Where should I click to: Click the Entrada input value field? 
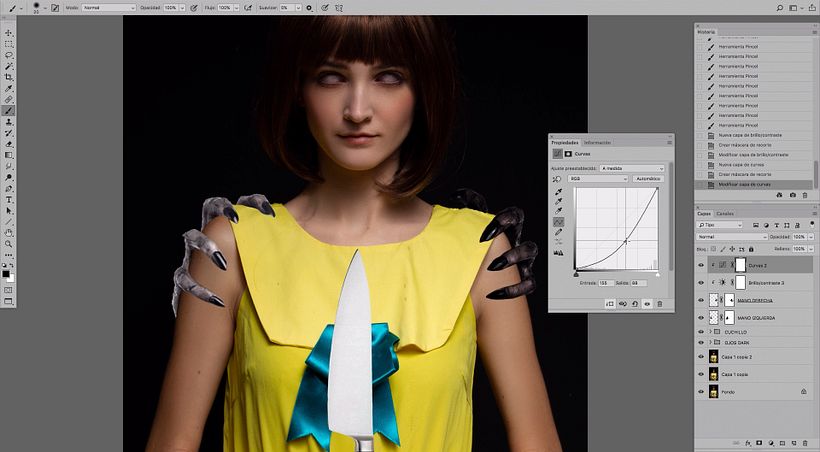606,283
